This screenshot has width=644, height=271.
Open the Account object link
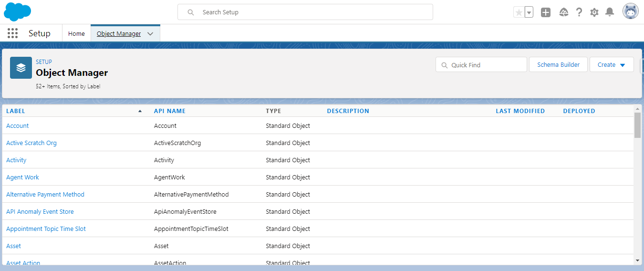click(17, 125)
